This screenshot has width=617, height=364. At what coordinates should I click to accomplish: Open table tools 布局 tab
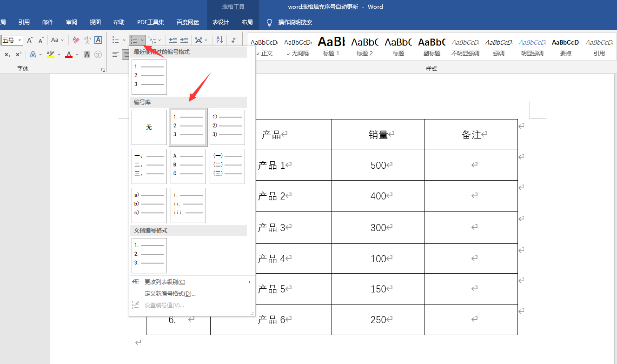pyautogui.click(x=247, y=22)
